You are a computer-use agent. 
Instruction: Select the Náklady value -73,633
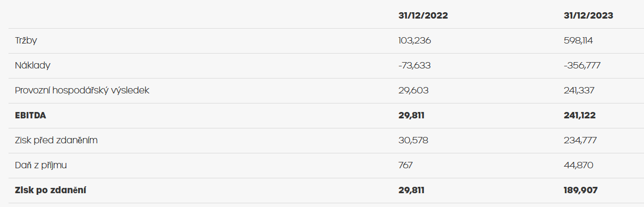[414, 66]
